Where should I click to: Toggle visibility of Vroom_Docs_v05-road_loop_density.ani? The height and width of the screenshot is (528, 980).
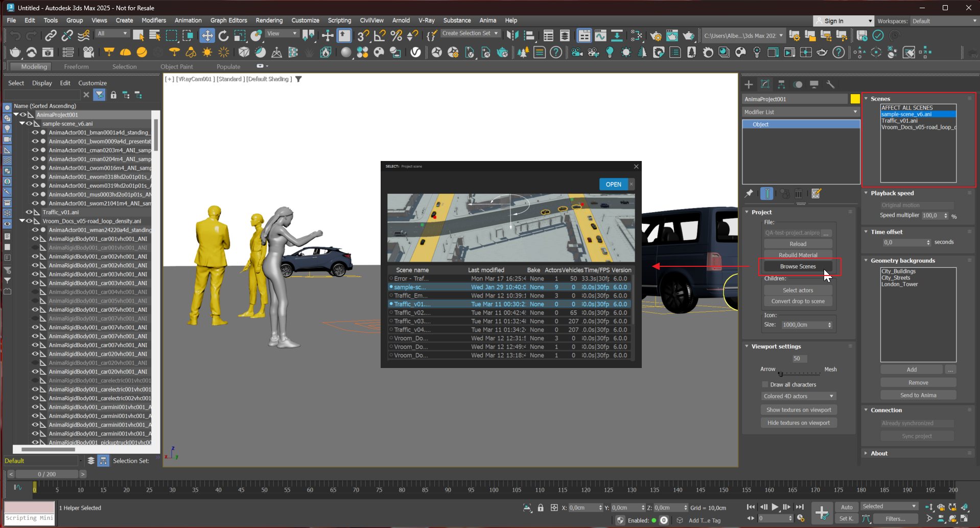pos(29,221)
